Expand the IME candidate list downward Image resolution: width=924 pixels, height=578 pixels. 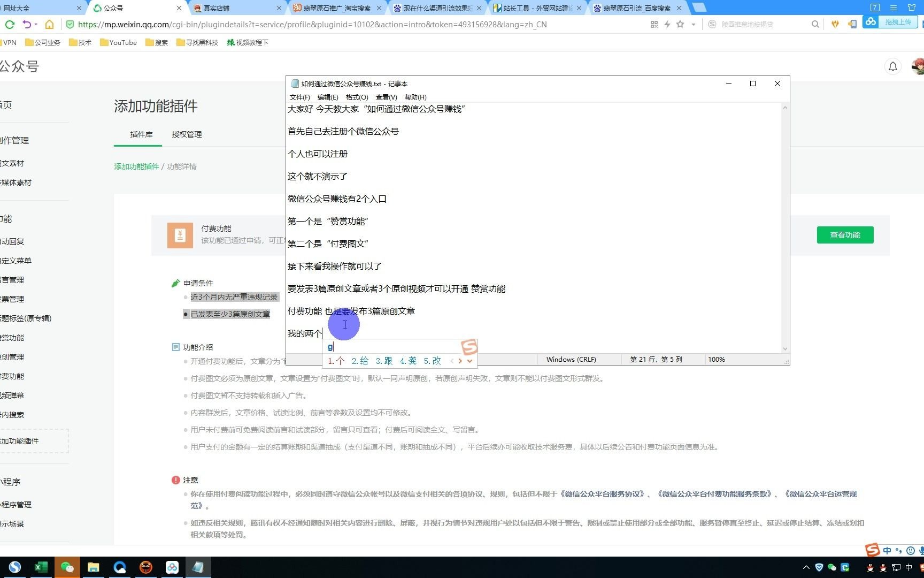(x=469, y=361)
